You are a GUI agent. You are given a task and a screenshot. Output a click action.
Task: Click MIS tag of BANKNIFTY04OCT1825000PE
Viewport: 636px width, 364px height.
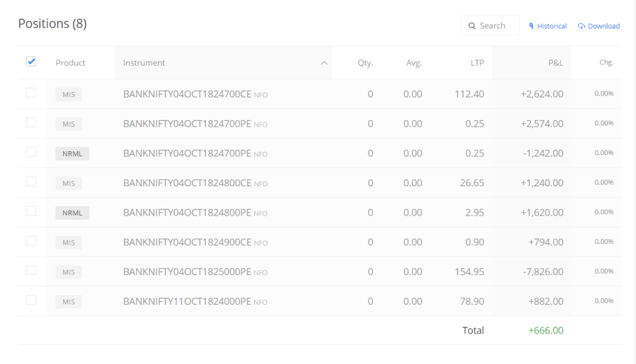click(x=68, y=272)
